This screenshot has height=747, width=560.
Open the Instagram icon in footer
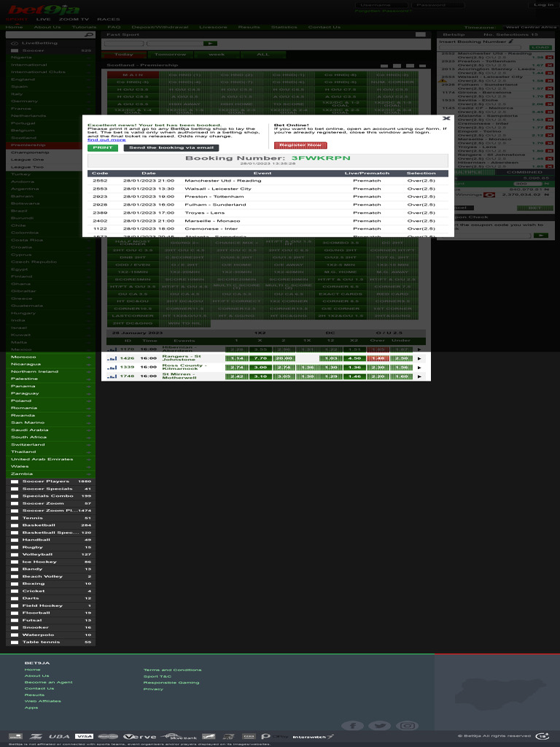407,726
